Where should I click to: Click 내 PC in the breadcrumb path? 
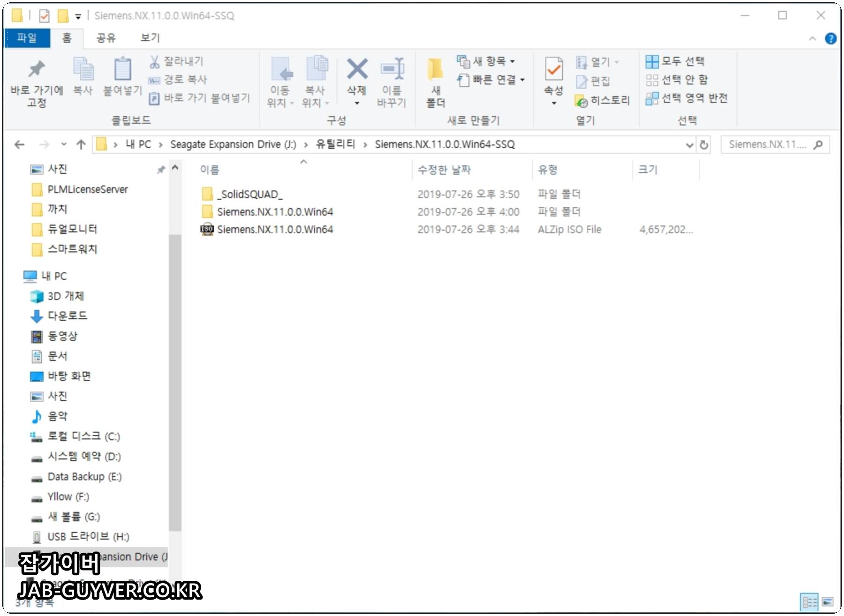tap(138, 145)
